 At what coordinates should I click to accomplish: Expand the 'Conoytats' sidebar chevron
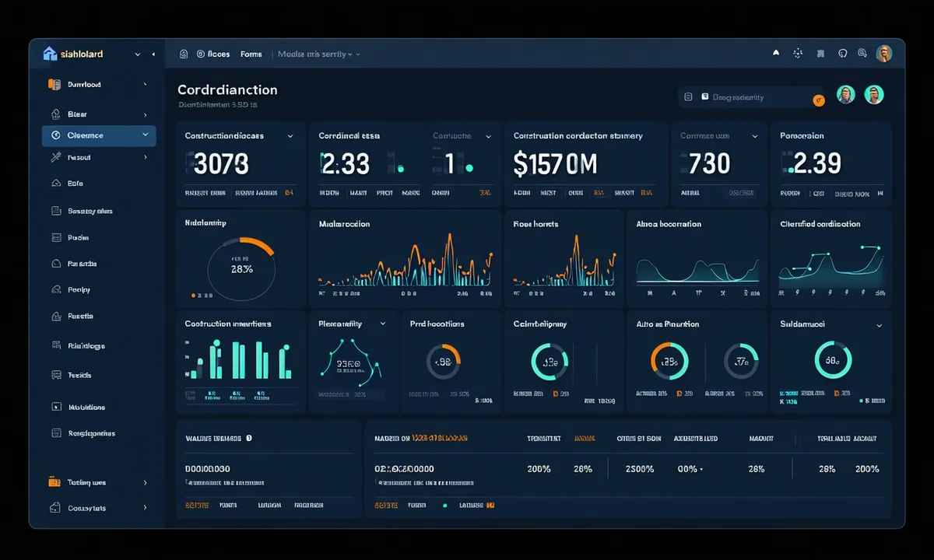[146, 508]
